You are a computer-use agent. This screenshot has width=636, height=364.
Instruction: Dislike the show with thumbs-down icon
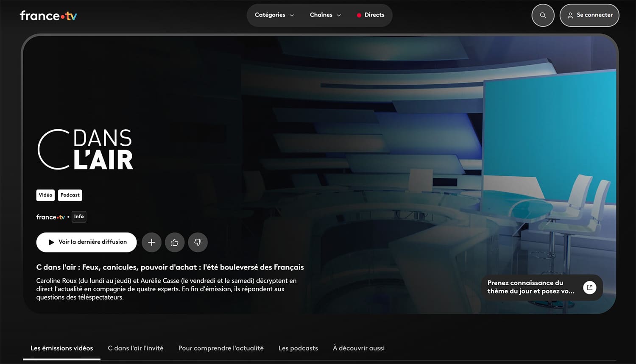[x=198, y=242]
